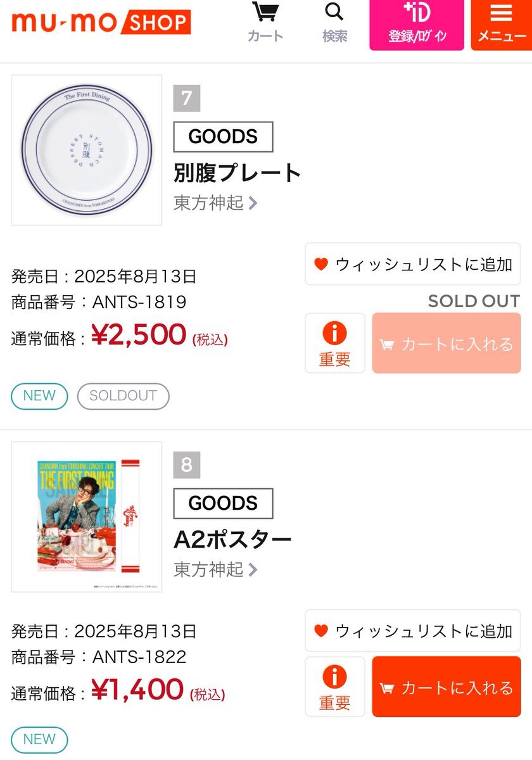Open the A2ポスター product thumbnail
This screenshot has width=532, height=760.
87,517
